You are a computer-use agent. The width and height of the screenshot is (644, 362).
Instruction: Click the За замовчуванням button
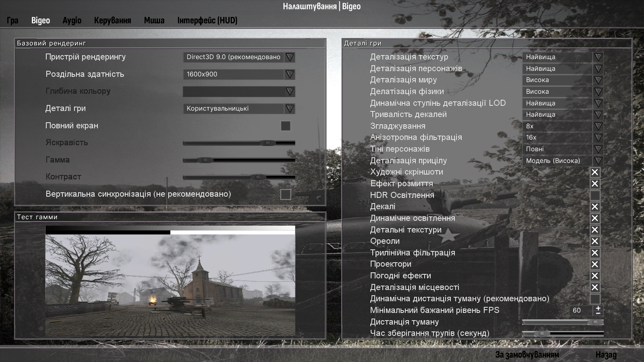[x=527, y=354]
